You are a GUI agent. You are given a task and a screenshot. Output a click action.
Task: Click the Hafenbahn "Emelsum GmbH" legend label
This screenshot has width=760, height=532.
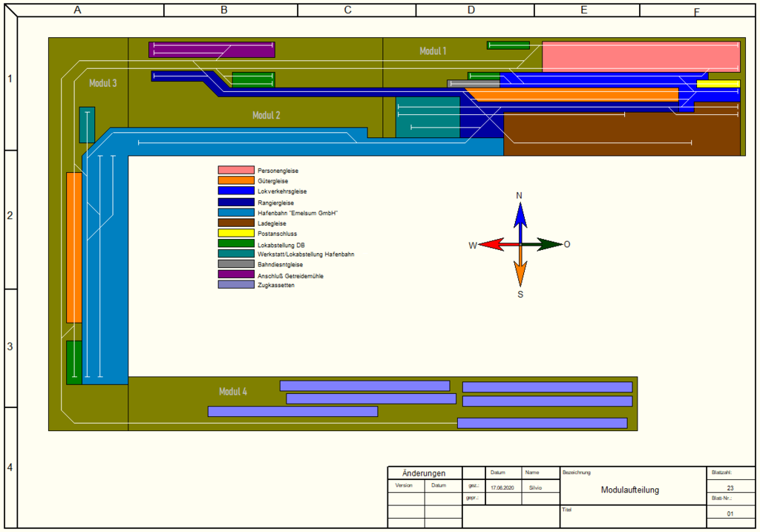[x=298, y=213]
